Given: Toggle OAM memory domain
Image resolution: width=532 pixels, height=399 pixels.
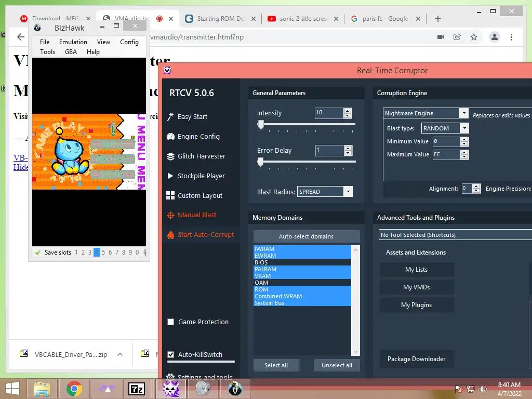Looking at the screenshot, I should tap(302, 283).
